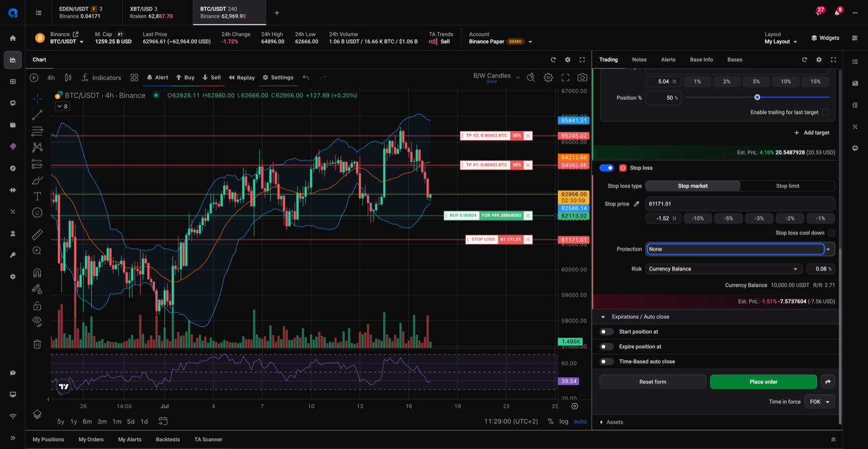
Task: Enable trailing for last target checkbox
Action: pyautogui.click(x=825, y=112)
